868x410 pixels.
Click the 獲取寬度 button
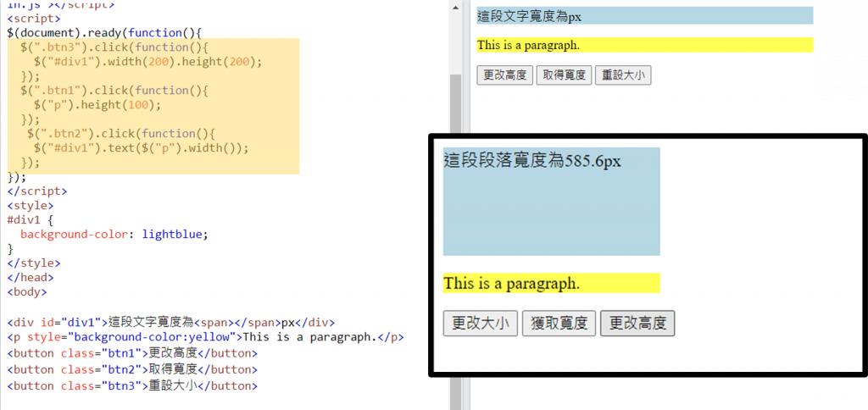pyautogui.click(x=559, y=323)
